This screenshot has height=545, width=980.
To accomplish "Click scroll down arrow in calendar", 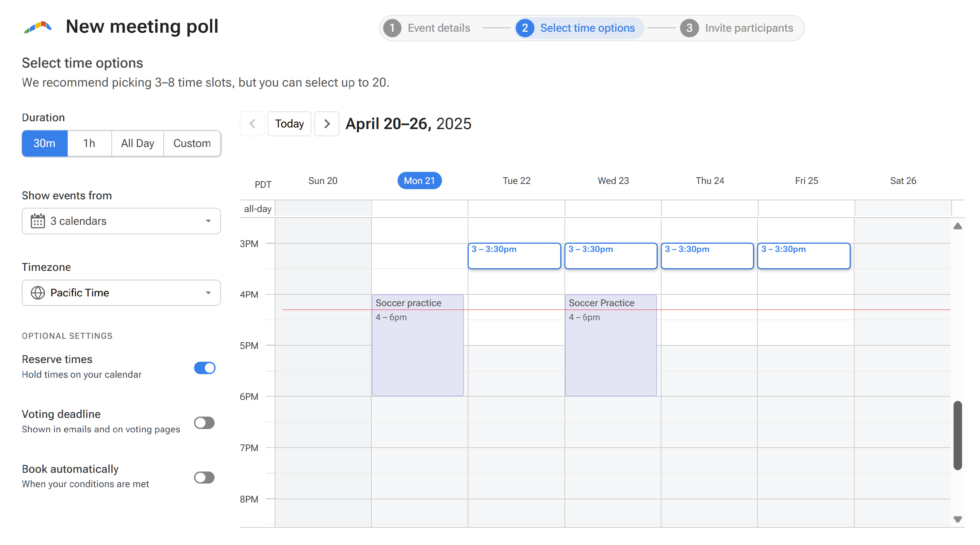I will point(957,519).
